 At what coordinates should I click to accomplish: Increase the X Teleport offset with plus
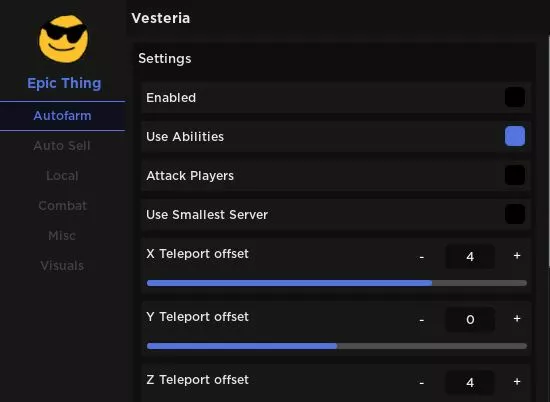click(x=517, y=256)
